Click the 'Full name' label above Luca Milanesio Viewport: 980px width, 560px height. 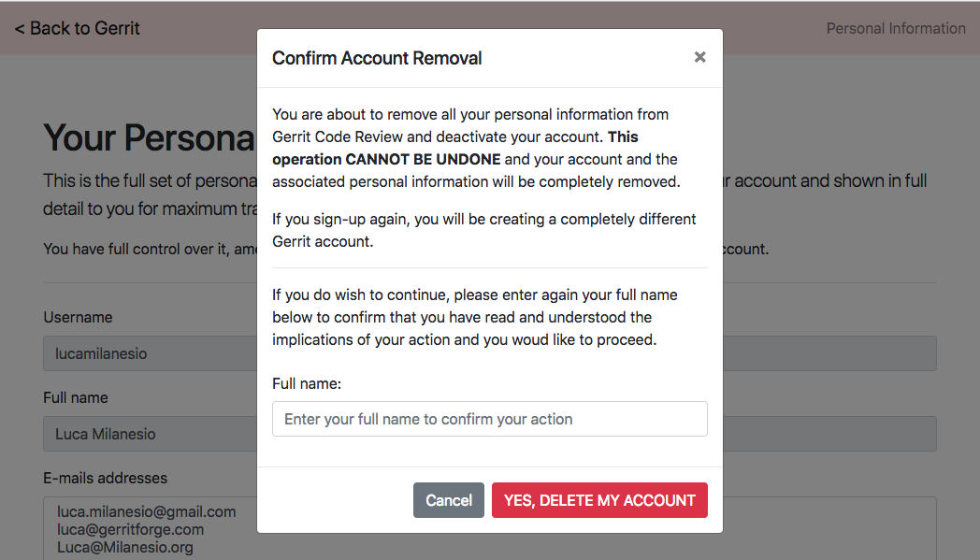[x=76, y=397]
